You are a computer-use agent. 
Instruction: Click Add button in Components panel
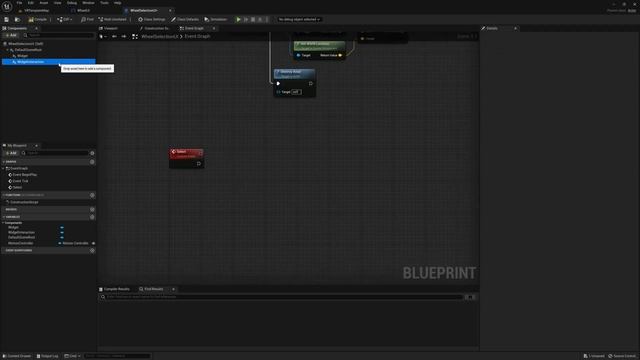11,35
